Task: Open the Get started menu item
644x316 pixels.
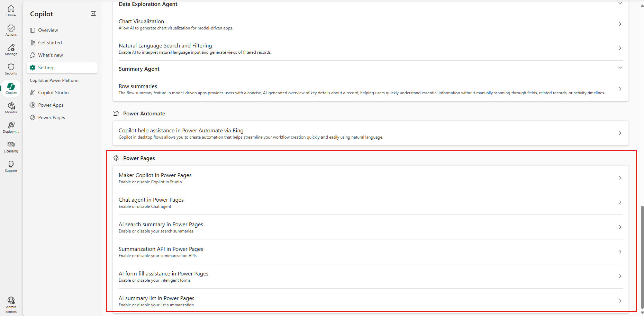Action: 62,43
